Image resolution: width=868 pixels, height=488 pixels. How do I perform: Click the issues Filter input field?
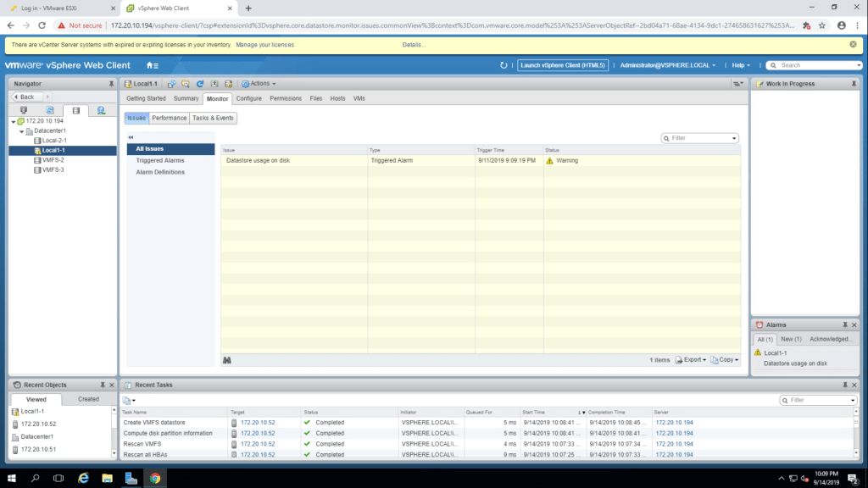698,137
